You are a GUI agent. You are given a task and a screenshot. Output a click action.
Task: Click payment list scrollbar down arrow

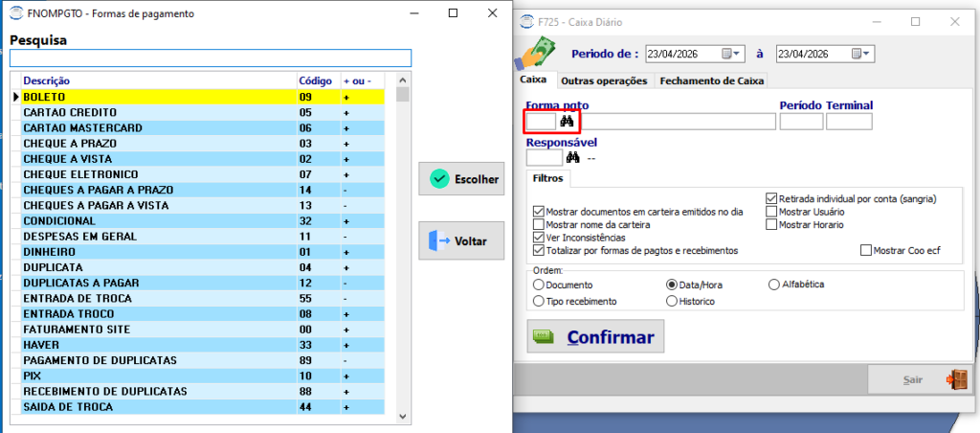click(x=403, y=416)
